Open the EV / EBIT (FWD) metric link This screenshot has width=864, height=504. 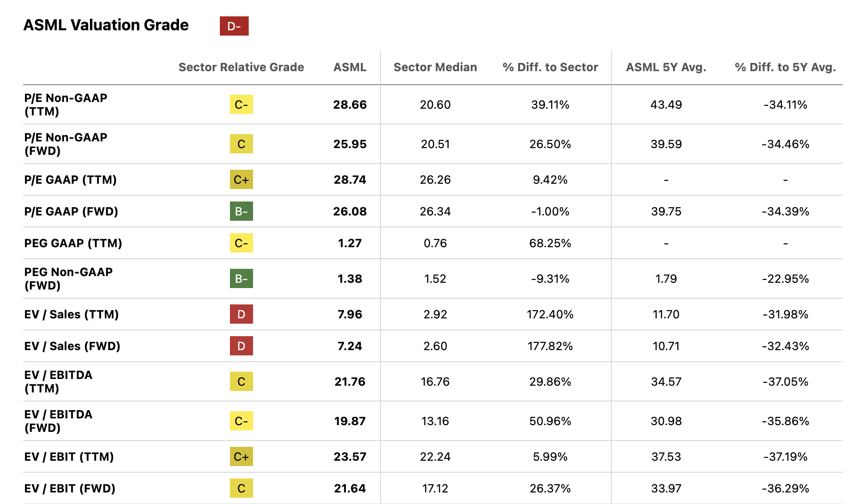pos(70,488)
